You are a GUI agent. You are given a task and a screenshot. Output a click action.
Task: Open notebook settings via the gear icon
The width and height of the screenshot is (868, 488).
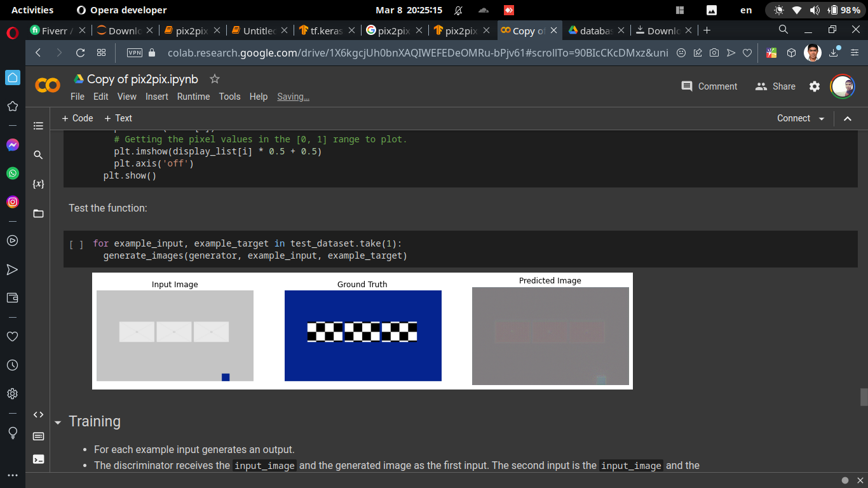coord(815,86)
